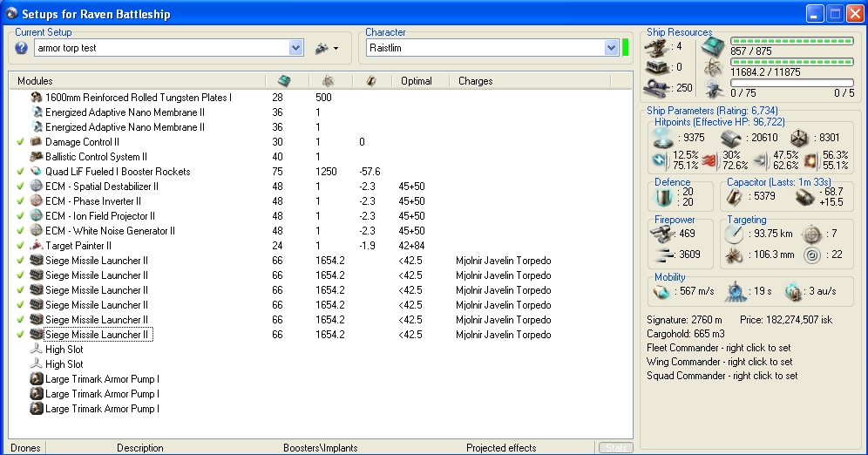Open the Current Setup dropdown list
Viewport: 868px width, 455px height.
[x=295, y=48]
